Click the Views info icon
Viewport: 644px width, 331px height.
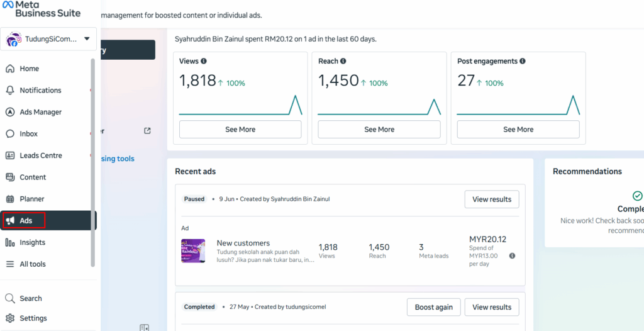pyautogui.click(x=204, y=61)
